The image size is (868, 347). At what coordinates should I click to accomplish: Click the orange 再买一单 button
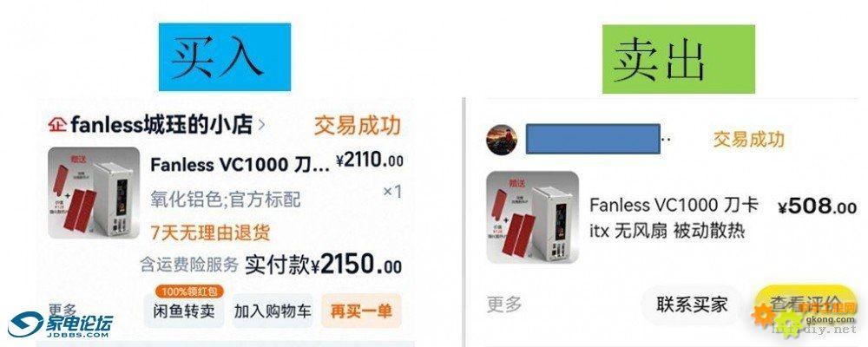click(361, 311)
